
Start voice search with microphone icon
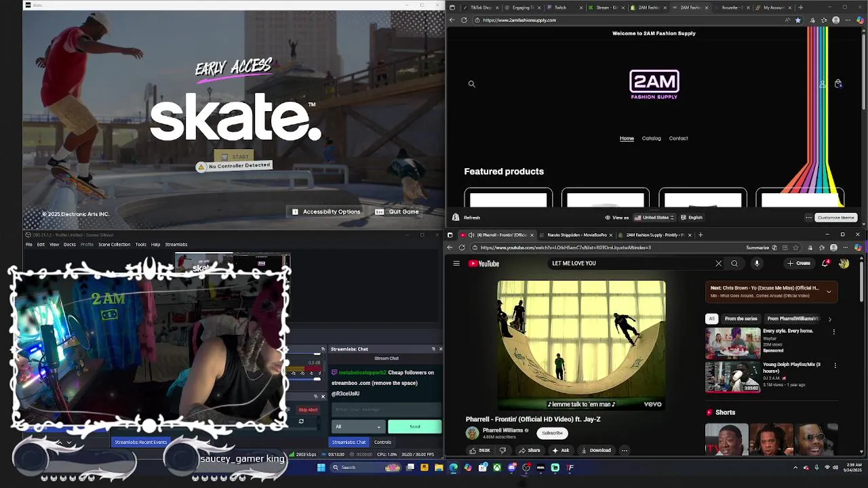tap(757, 264)
